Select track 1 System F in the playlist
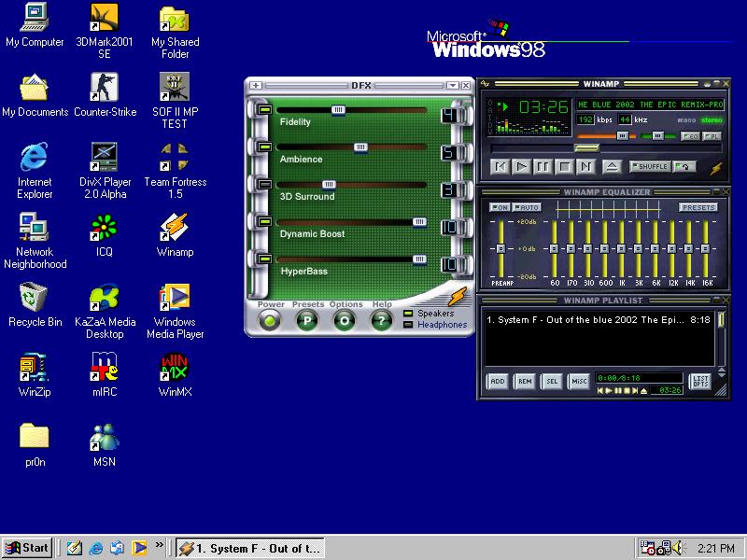The image size is (747, 560). coord(579,319)
